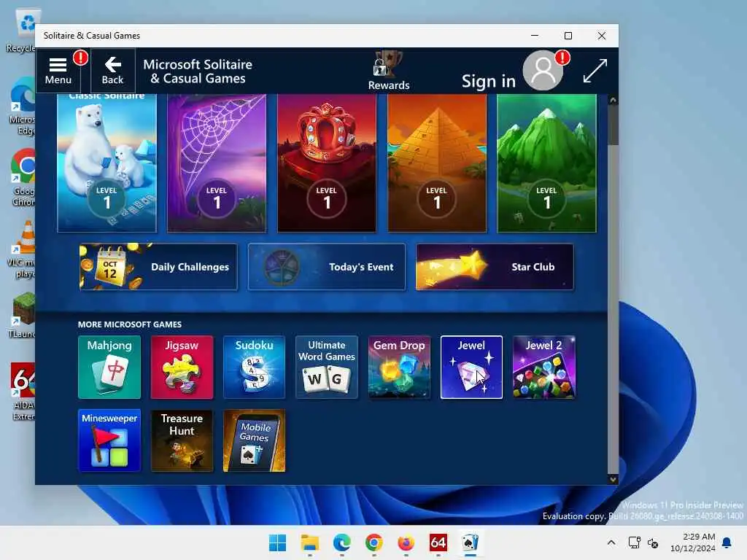The image size is (747, 560).
Task: Click the MORE MICROSOFT GAMES heading
Action: (130, 324)
